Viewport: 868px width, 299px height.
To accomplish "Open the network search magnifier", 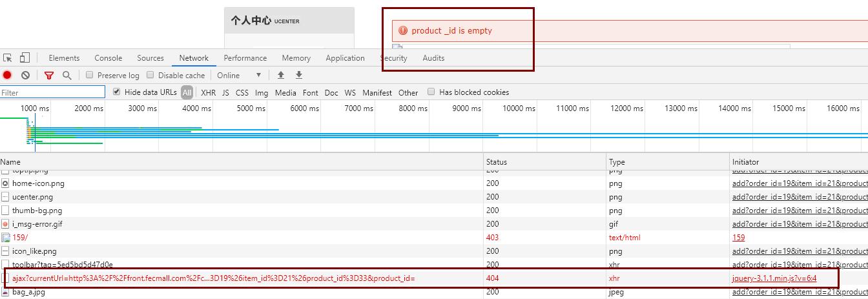I will pyautogui.click(x=67, y=75).
